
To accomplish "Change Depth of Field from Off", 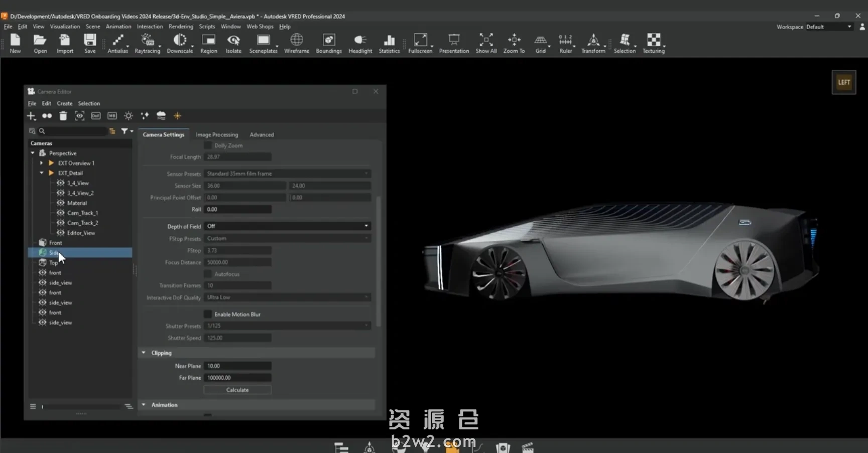I will point(287,226).
